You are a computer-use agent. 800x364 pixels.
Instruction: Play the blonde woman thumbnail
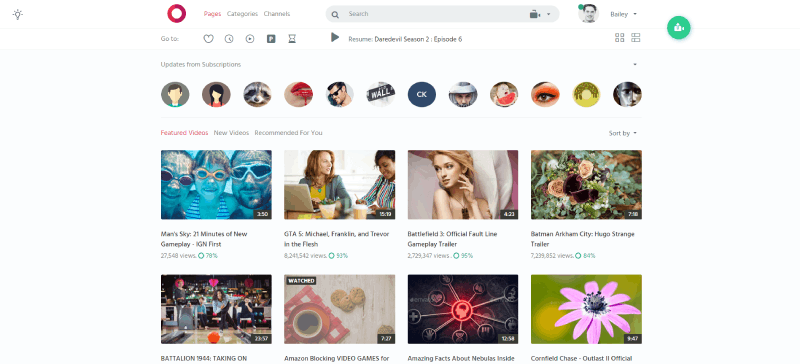[x=463, y=185]
